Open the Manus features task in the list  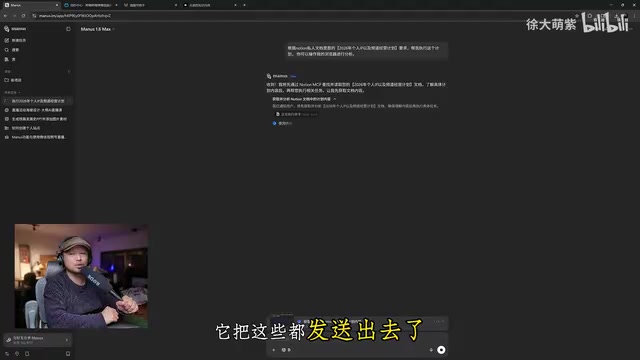(x=37, y=137)
